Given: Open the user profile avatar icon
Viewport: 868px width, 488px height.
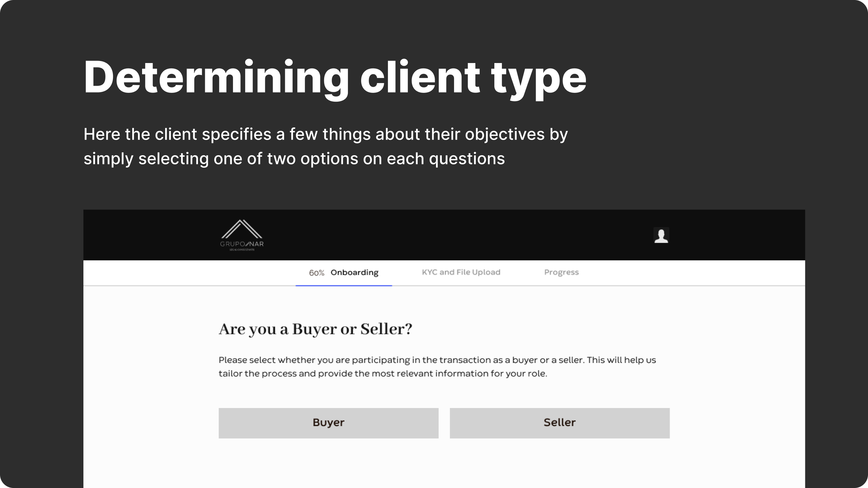Looking at the screenshot, I should coord(661,235).
